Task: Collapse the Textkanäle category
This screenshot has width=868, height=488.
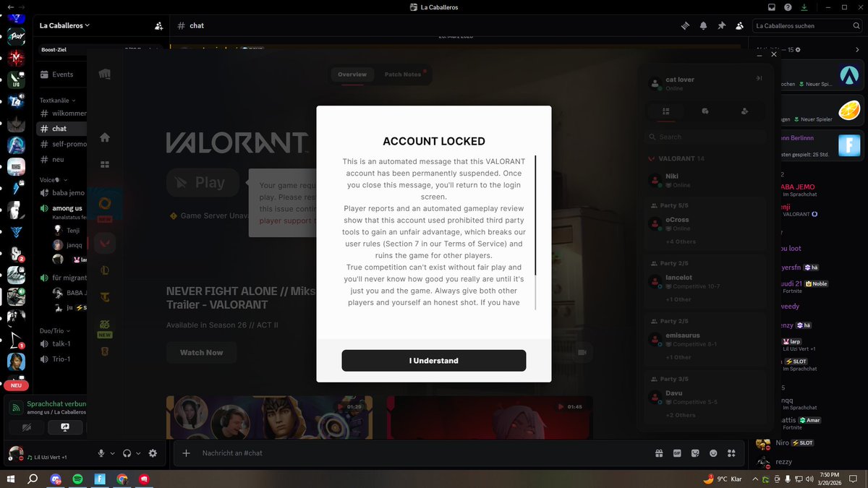Action: pos(58,100)
